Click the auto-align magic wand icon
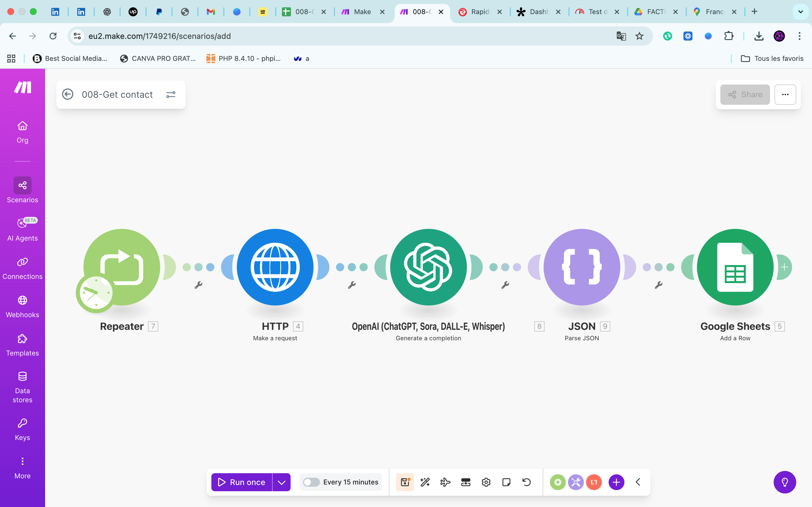Image resolution: width=812 pixels, height=507 pixels. coord(425,482)
